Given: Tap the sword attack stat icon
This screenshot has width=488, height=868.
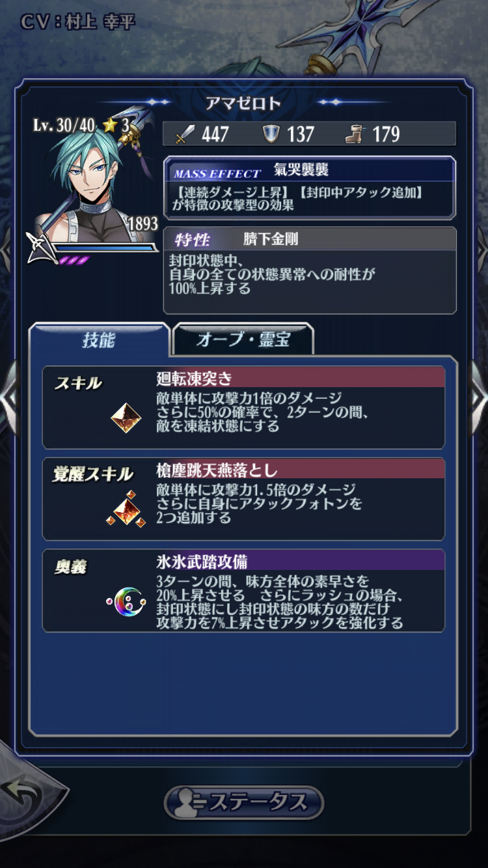Looking at the screenshot, I should pyautogui.click(x=185, y=134).
